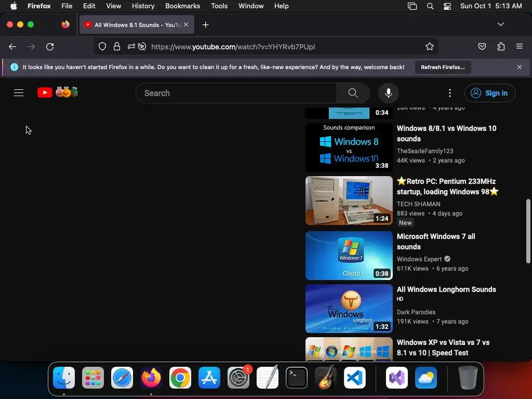The image size is (532, 399).
Task: Go to YouTube home via logo
Action: click(x=58, y=92)
